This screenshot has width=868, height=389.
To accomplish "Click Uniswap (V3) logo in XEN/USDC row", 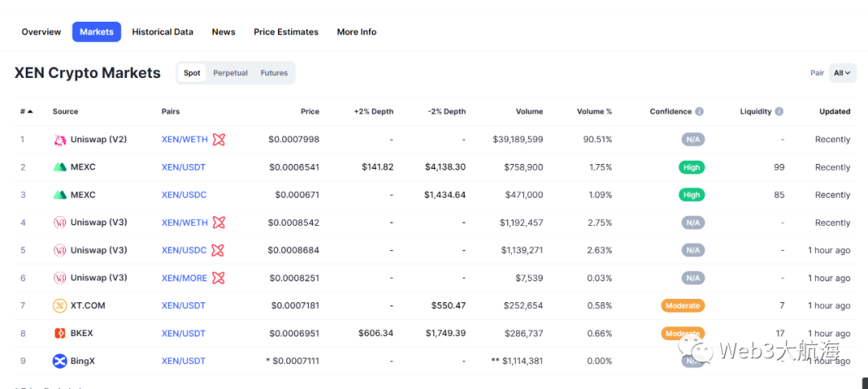I will 59,250.
